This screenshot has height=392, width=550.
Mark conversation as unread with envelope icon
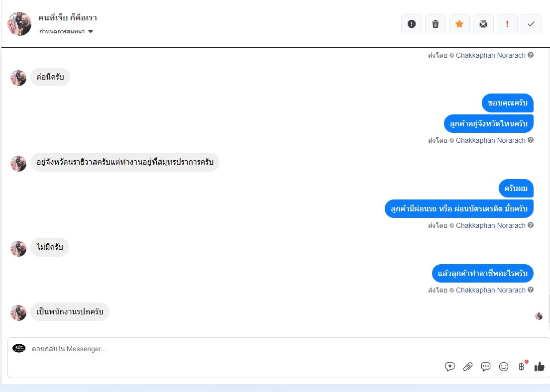tap(483, 24)
